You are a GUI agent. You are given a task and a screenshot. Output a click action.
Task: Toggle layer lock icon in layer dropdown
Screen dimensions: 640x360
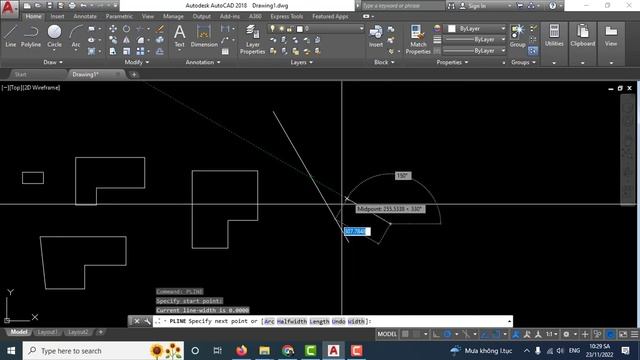coord(290,29)
